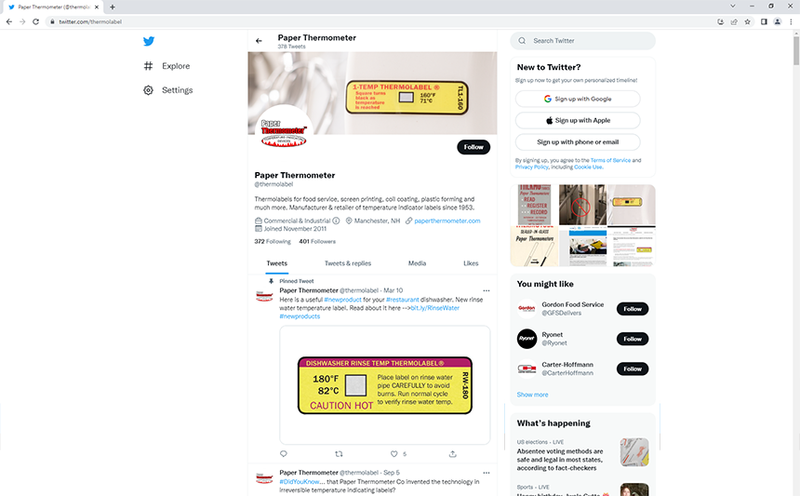The height and width of the screenshot is (496, 800).
Task: Open Explore from the sidebar
Action: (167, 66)
